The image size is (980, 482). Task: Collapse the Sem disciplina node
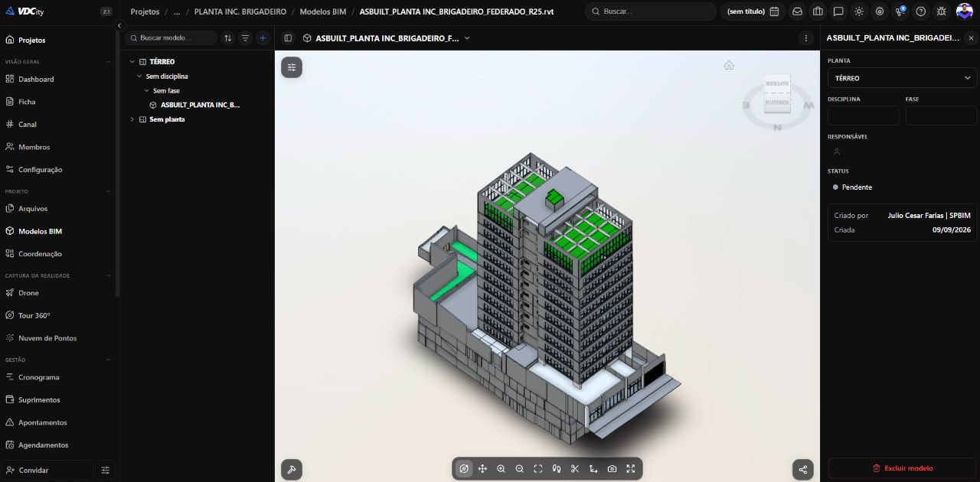(139, 77)
